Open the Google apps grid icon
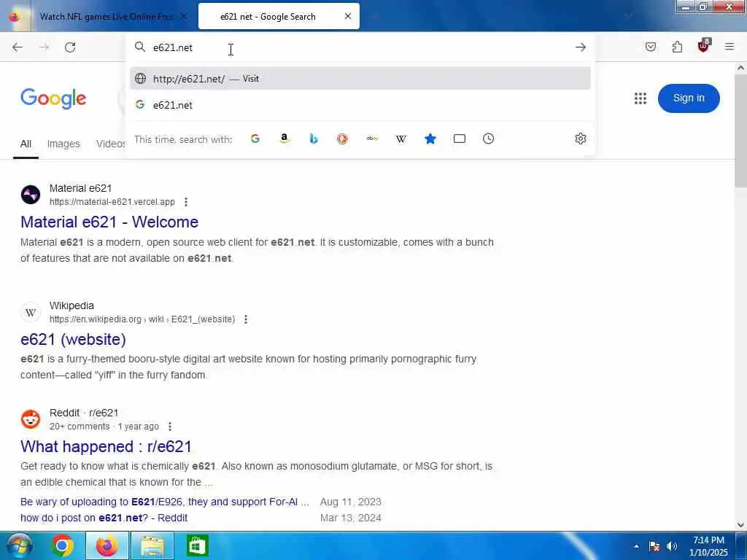Screen dimensions: 747x560 (x=640, y=98)
